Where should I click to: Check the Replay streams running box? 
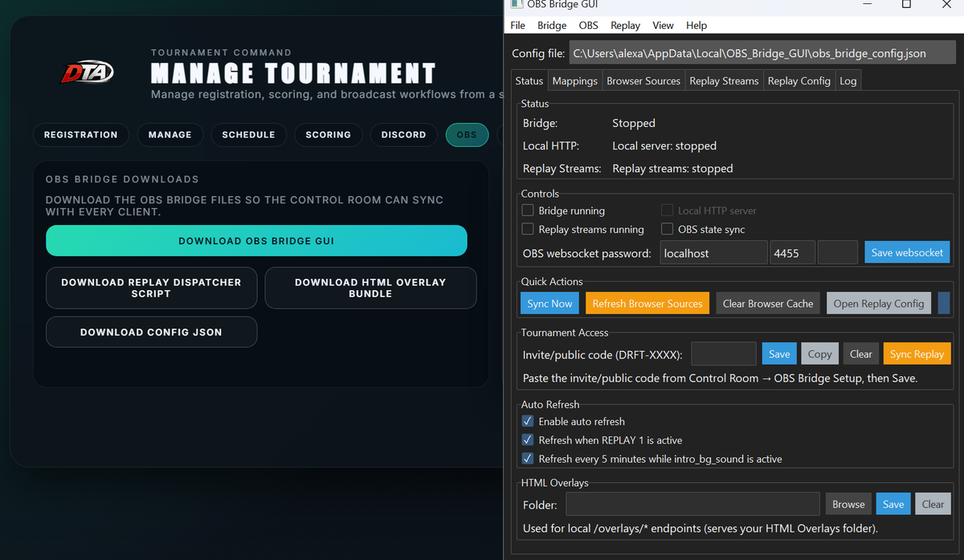pos(528,229)
